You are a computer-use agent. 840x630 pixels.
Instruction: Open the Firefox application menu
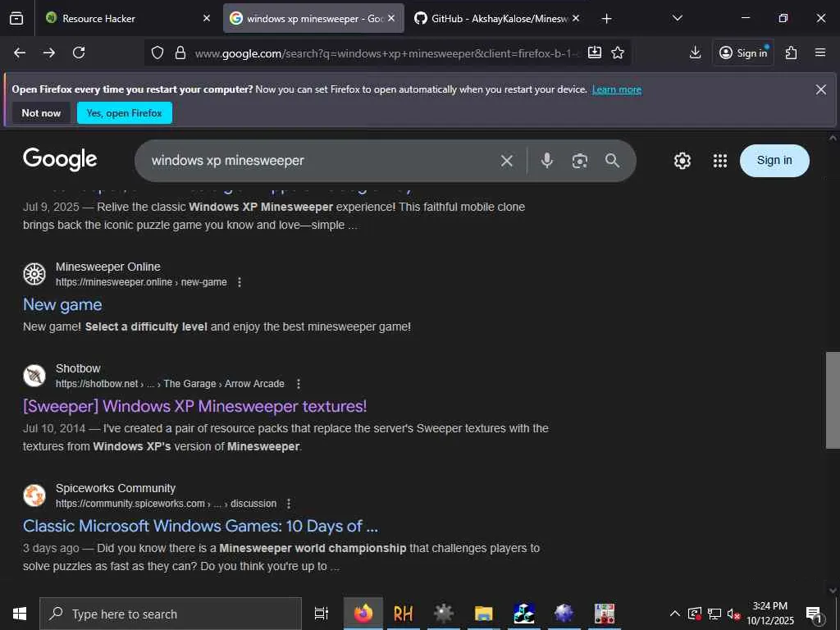pyautogui.click(x=820, y=52)
